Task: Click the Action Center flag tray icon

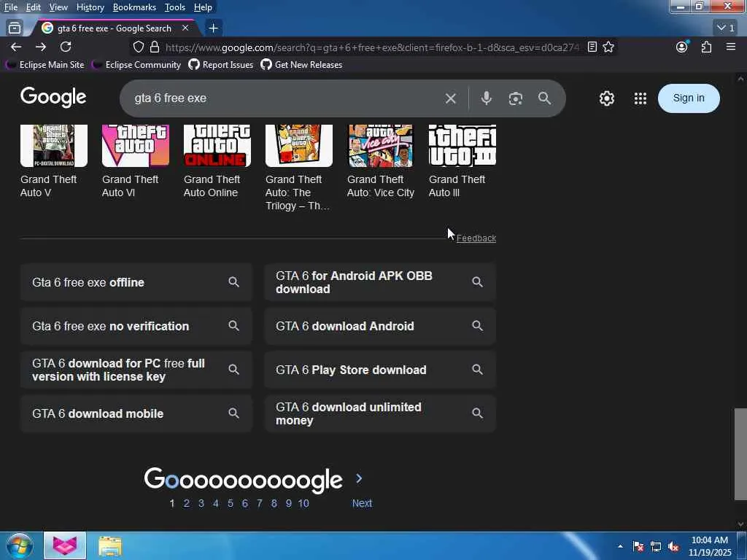Action: (638, 546)
